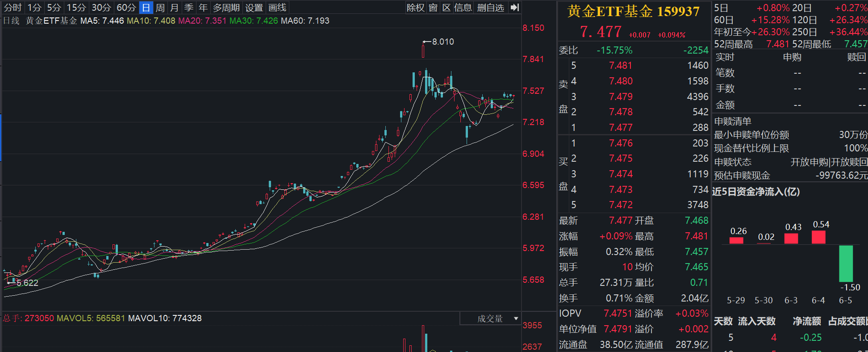This screenshot has width=868, height=352.
Task: Click buy level 1 price 7.476
Action: (621, 143)
